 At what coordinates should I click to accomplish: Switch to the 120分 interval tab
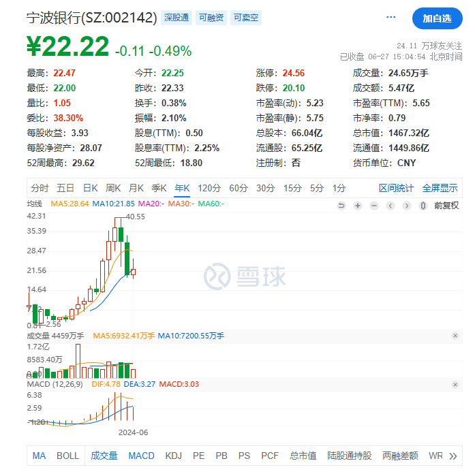coord(209,188)
